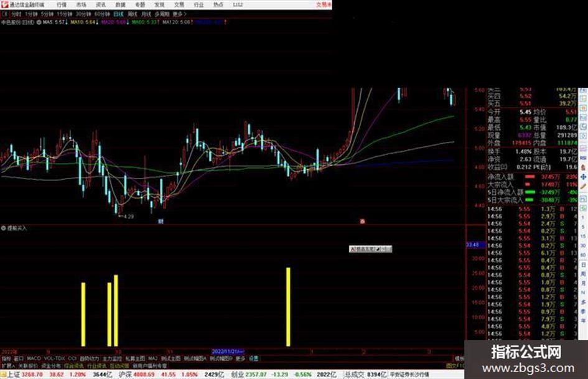
Task: Click the MA60 value label
Action: tap(146, 22)
